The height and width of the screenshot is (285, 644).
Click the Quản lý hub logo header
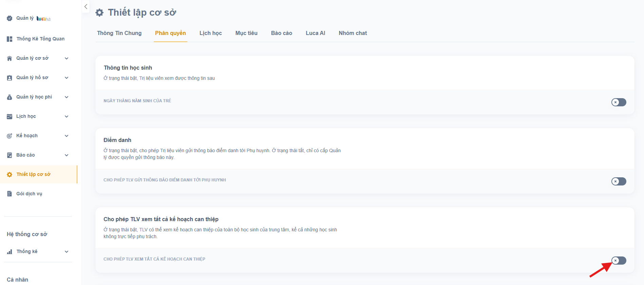[x=29, y=18]
